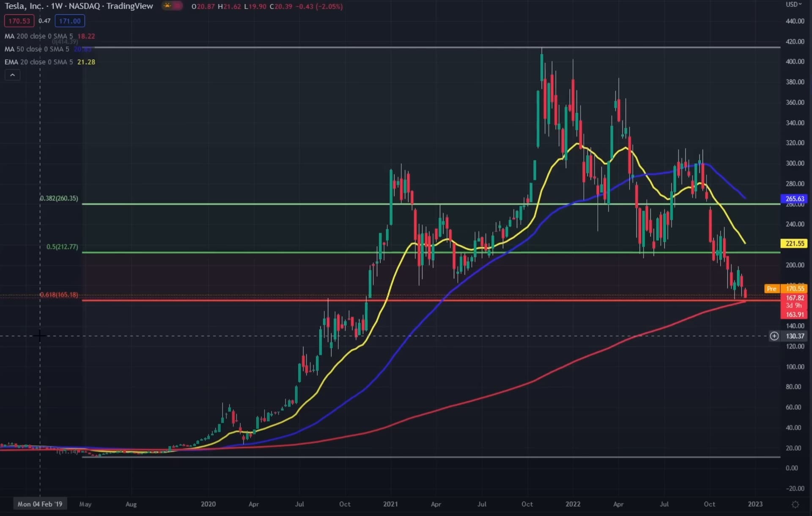Click the blue buy price 171.00 button
Viewport: 812px width, 516px height.
click(70, 21)
